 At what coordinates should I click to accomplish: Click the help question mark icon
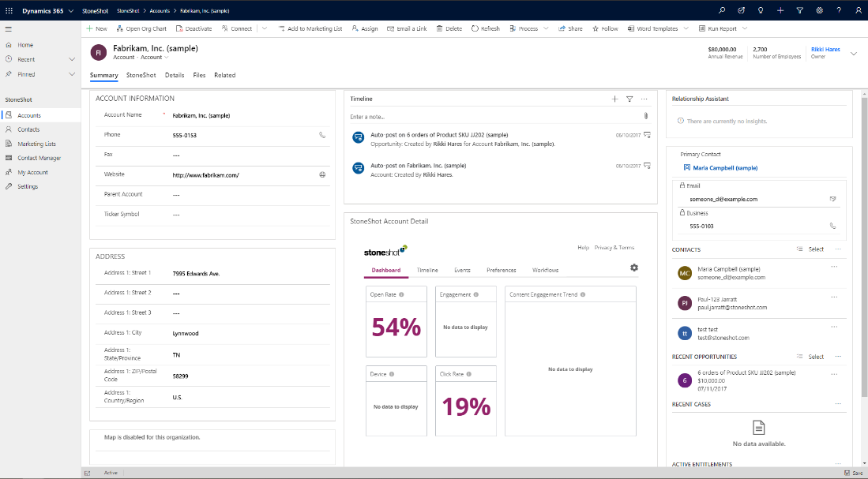click(x=839, y=10)
